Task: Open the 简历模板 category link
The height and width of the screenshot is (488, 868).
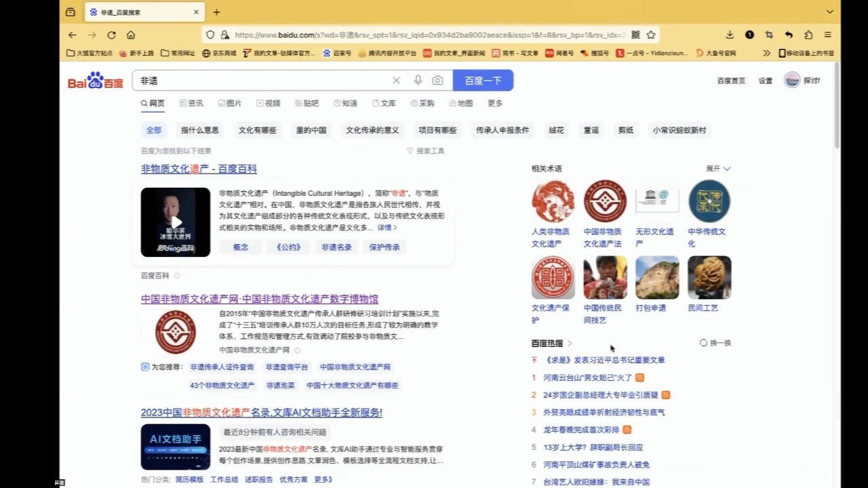Action: [x=189, y=479]
